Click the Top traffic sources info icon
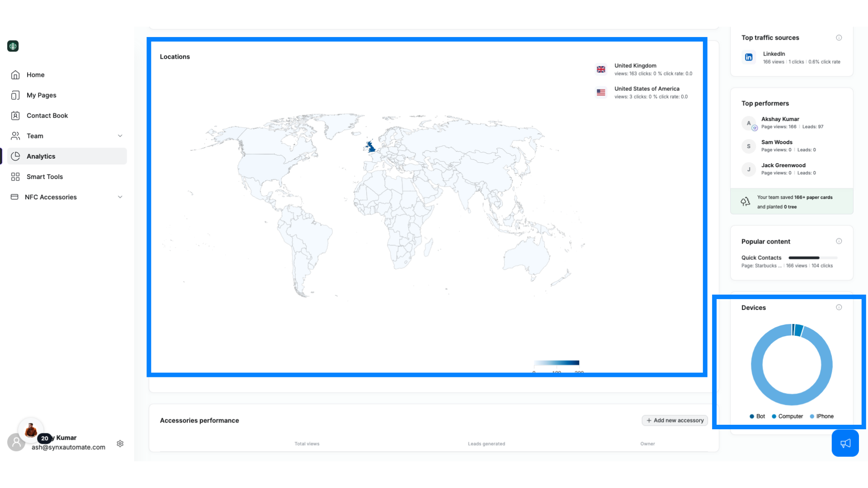This screenshot has width=868, height=488. [839, 37]
